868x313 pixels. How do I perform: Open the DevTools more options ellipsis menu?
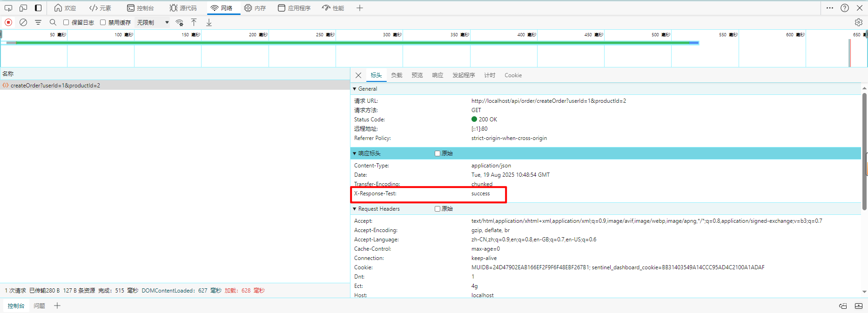830,8
